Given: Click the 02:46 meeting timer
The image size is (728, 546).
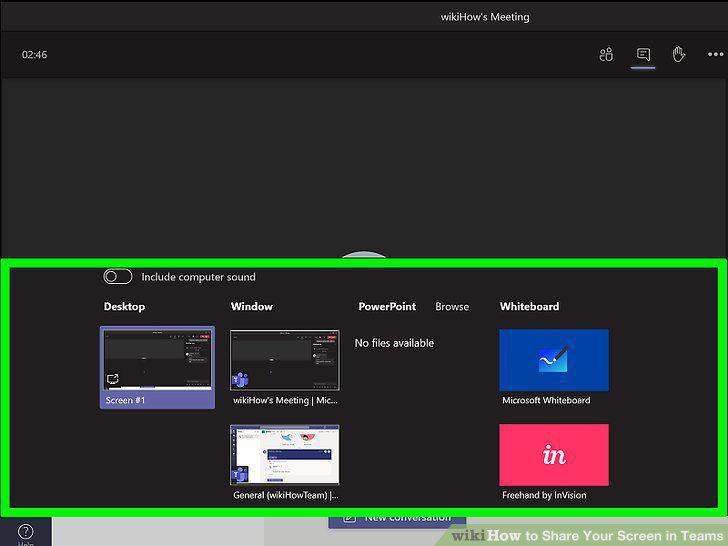Looking at the screenshot, I should pyautogui.click(x=34, y=55).
